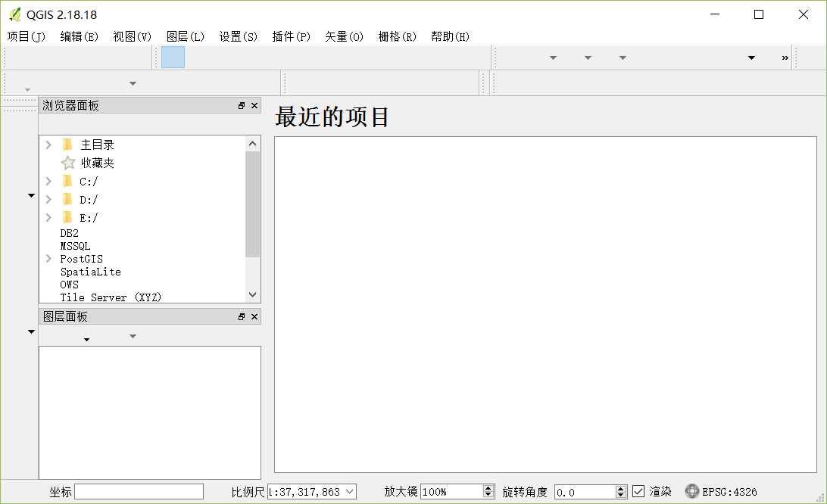Click the highlighted blue toolbar button
The image size is (827, 504).
coord(173,58)
